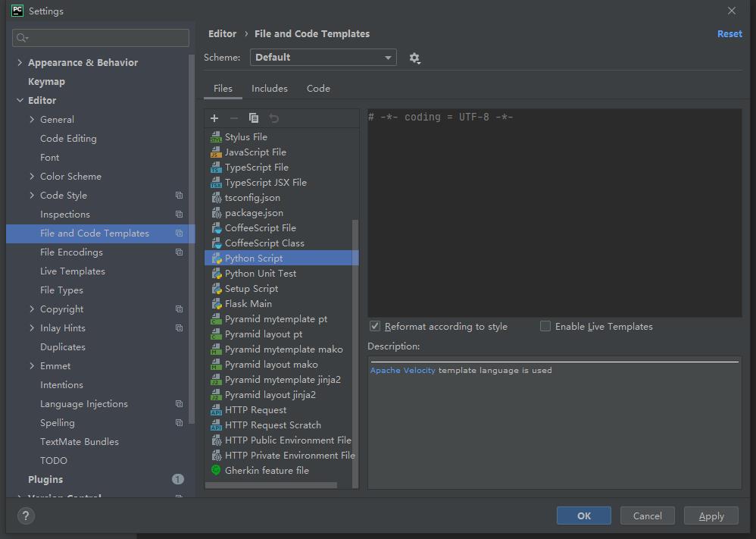The height and width of the screenshot is (539, 756).
Task: Collapse the Editor section
Action: coord(20,100)
